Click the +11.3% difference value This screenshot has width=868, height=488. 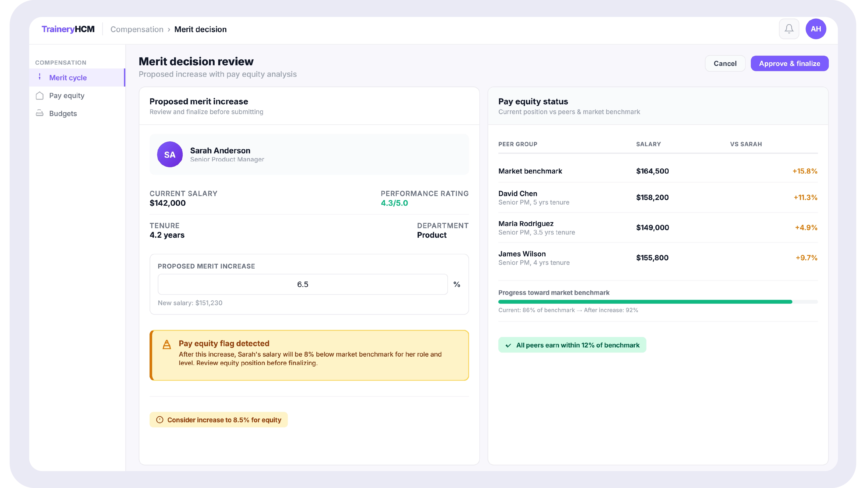[805, 197]
